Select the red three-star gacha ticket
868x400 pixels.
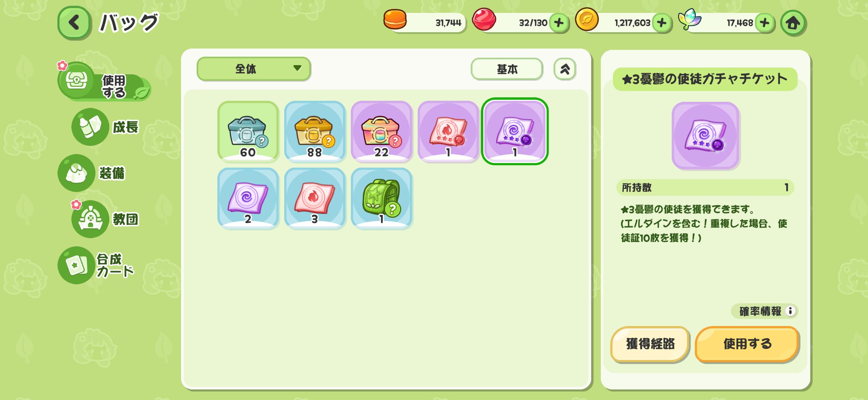click(448, 131)
